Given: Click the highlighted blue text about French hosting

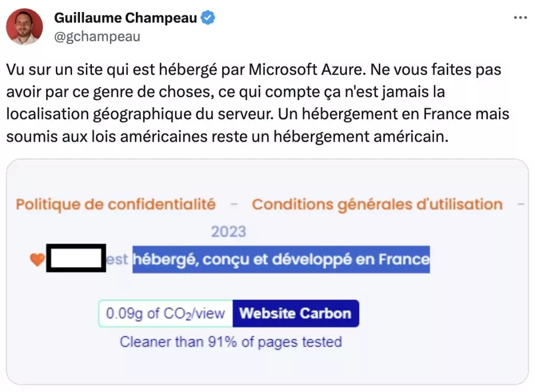Looking at the screenshot, I should [281, 259].
